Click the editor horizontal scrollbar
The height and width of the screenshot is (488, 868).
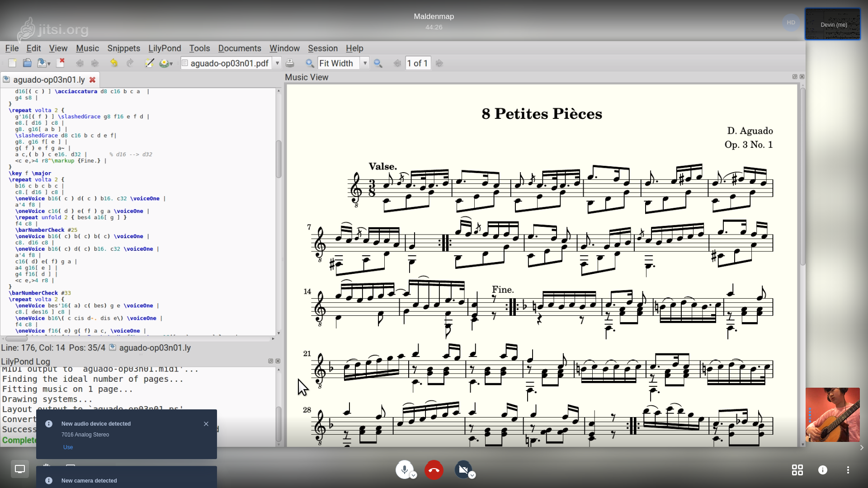(17, 338)
